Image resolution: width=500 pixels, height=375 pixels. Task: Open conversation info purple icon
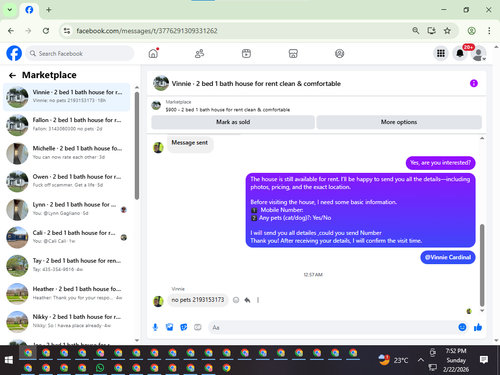coord(474,83)
